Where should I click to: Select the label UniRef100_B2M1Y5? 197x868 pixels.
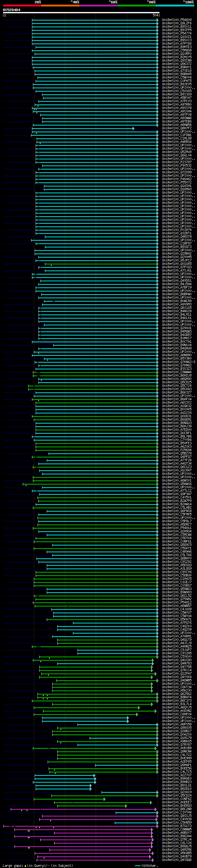pos(176,57)
